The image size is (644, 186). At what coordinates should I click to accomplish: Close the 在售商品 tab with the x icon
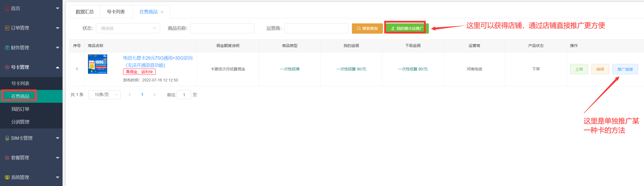[x=162, y=12]
